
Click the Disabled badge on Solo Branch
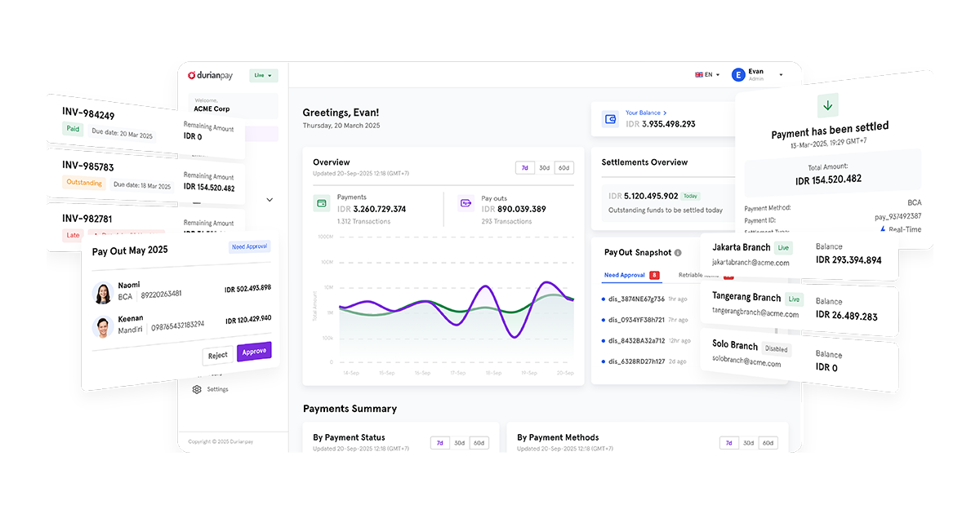[777, 349]
